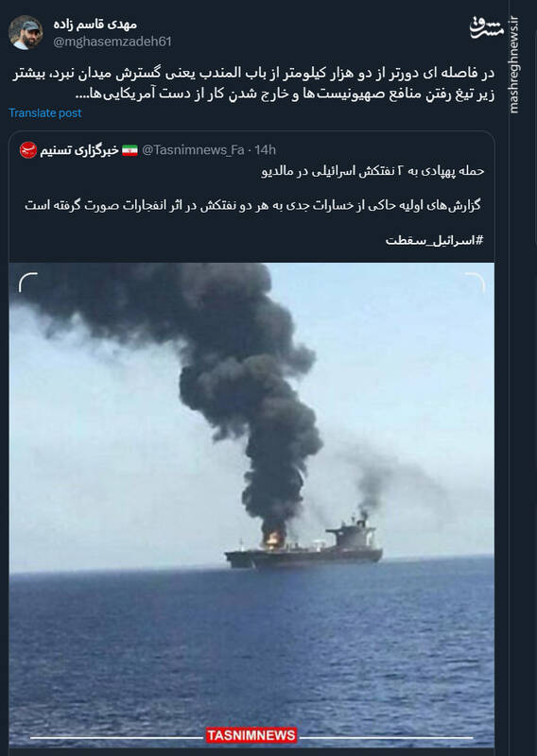537x756 pixels.
Task: Open the #اسرائیل_سقطت hashtag
Action: (434, 240)
